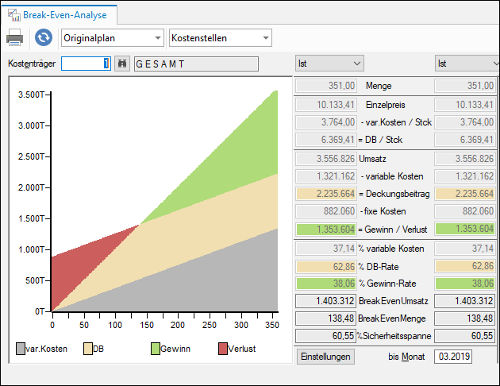500x386 pixels.
Task: Click the Kostenträger input field
Action: [x=86, y=63]
